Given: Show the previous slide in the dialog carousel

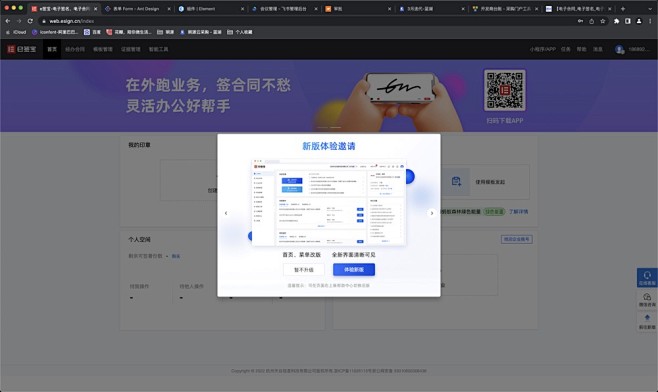Looking at the screenshot, I should pyautogui.click(x=226, y=213).
